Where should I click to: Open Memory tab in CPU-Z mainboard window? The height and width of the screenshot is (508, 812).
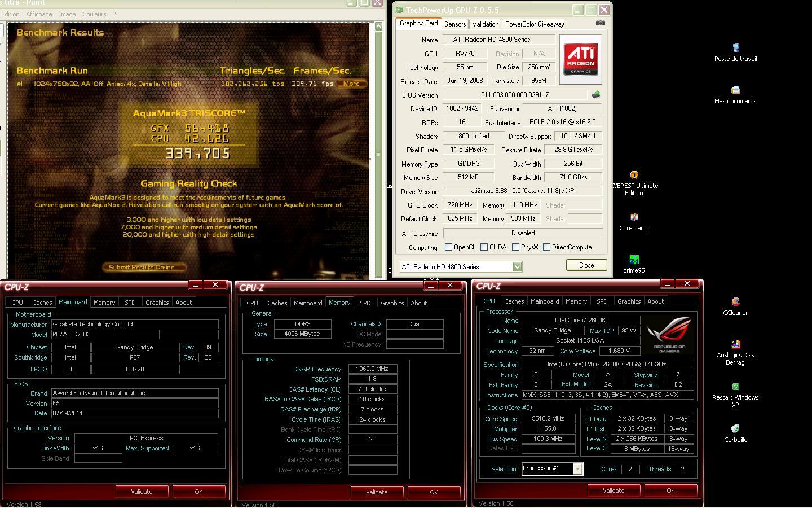click(x=104, y=303)
